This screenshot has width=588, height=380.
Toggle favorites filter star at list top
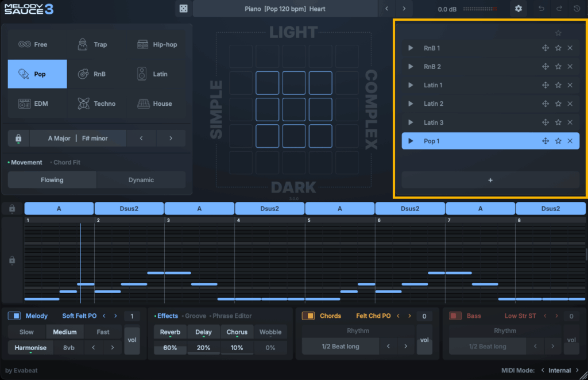coord(558,33)
